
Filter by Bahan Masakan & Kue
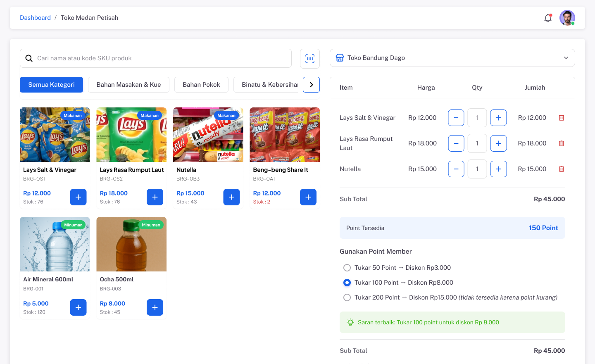click(129, 85)
